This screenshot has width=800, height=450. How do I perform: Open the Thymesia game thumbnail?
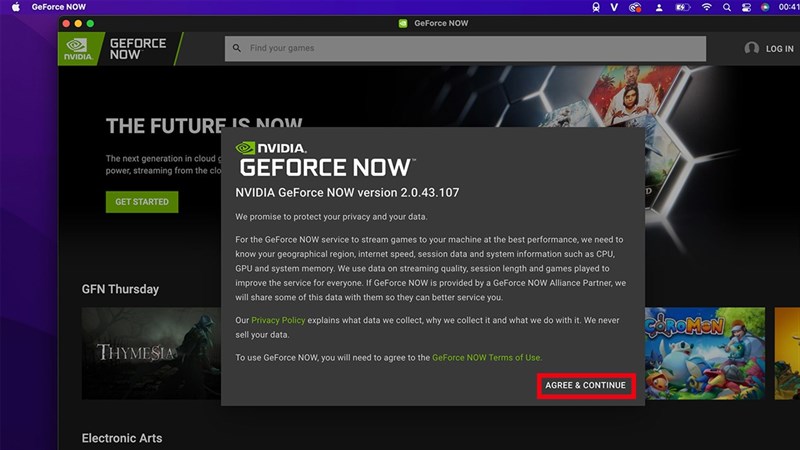151,353
